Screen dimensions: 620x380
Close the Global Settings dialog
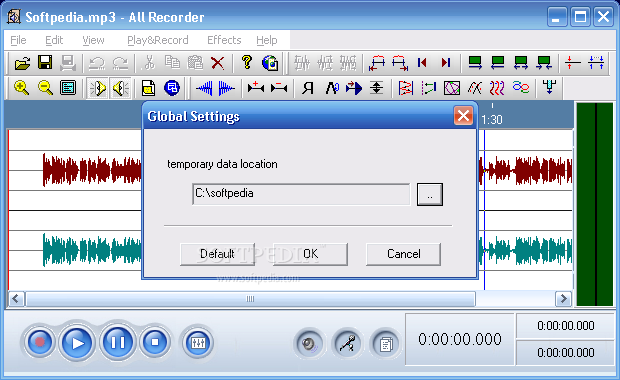pyautogui.click(x=463, y=116)
